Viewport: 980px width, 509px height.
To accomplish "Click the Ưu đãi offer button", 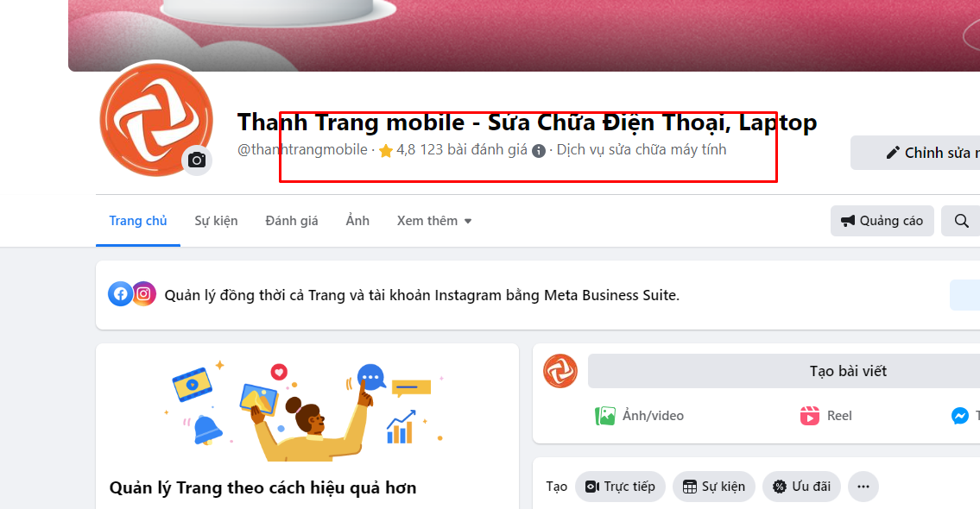I will (801, 487).
